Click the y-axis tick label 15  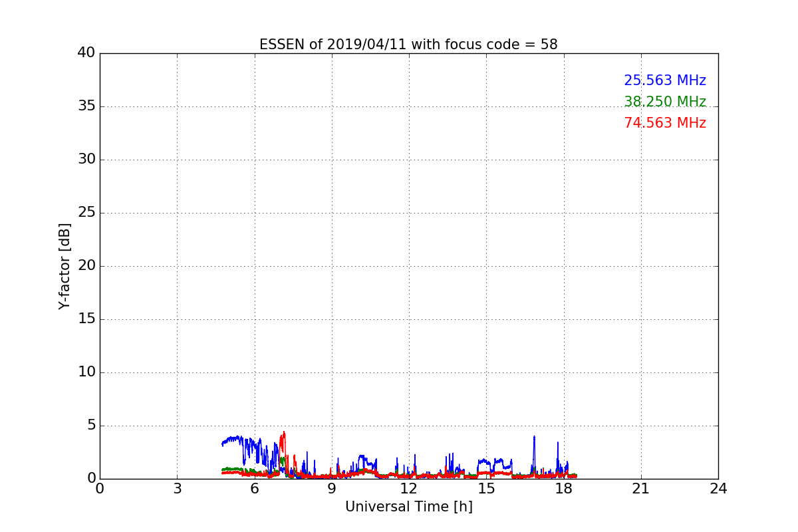pyautogui.click(x=86, y=319)
